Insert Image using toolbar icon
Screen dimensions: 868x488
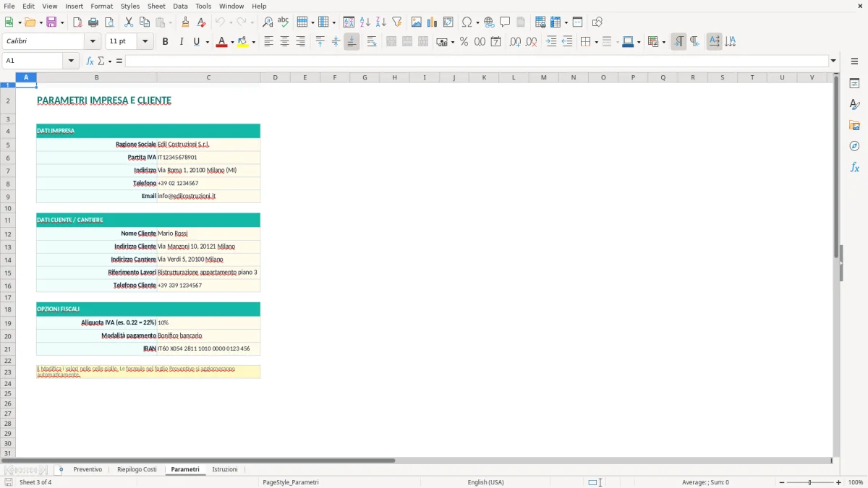click(417, 22)
